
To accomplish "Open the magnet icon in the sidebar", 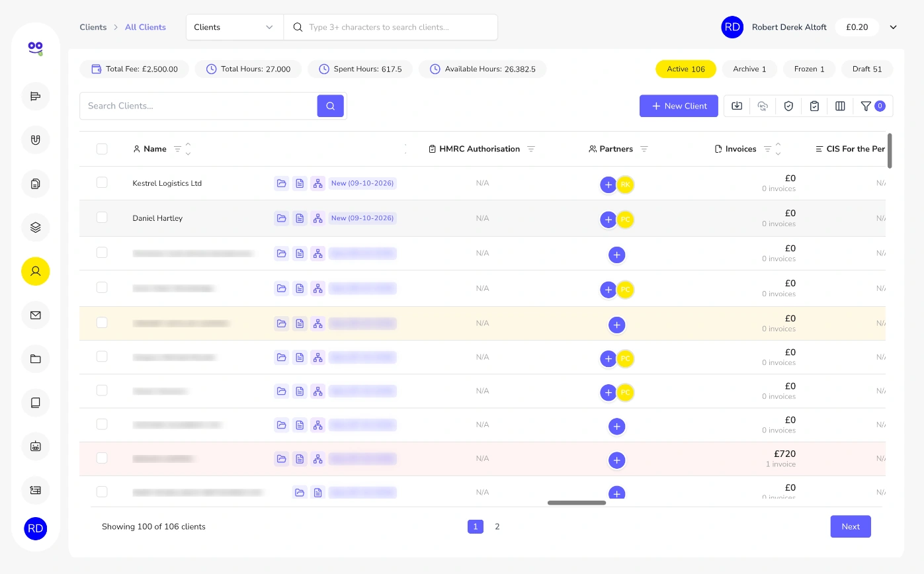I will 36,140.
